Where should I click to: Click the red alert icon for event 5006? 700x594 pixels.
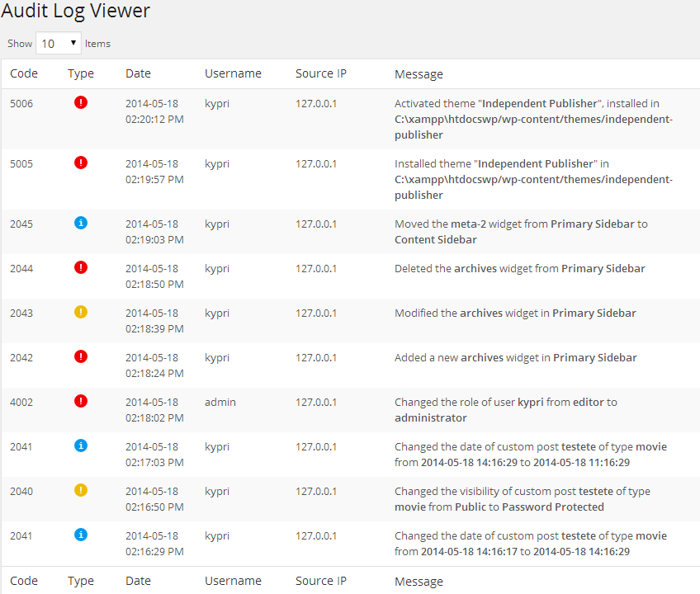coord(81,102)
